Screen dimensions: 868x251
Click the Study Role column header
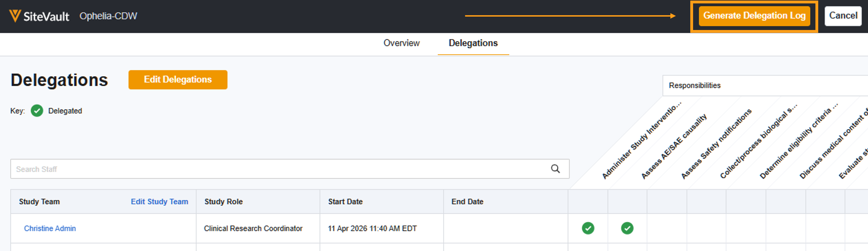coord(223,201)
